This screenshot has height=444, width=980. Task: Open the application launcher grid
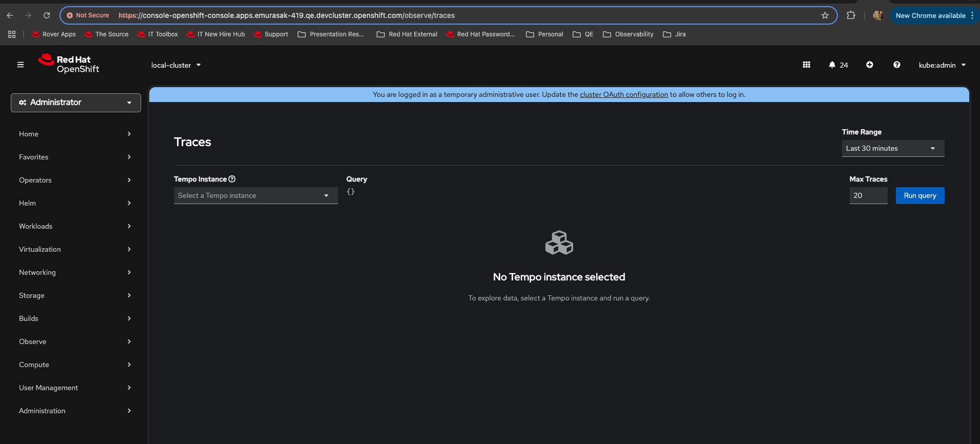tap(807, 65)
